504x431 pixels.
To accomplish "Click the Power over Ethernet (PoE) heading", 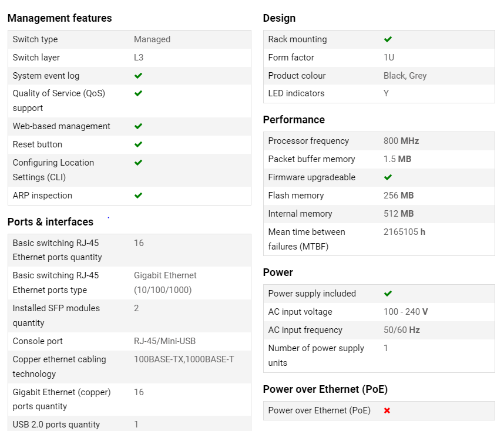I will click(x=325, y=389).
